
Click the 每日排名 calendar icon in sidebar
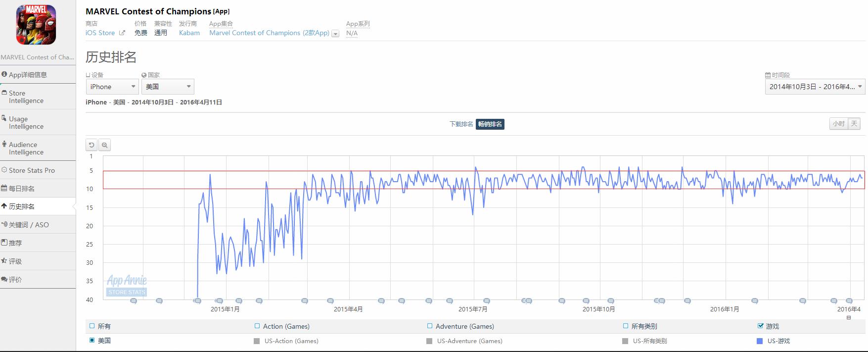coord(4,188)
